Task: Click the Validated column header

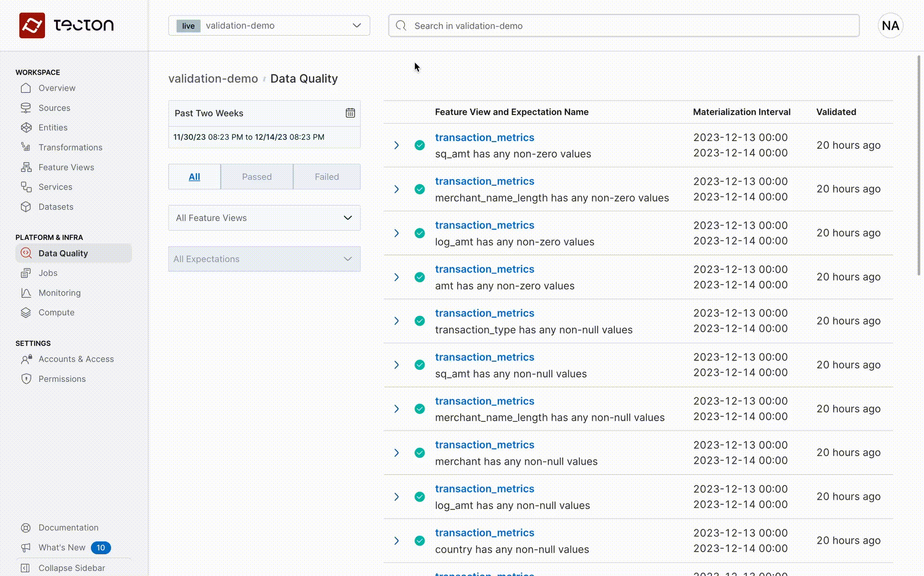Action: pyautogui.click(x=836, y=112)
